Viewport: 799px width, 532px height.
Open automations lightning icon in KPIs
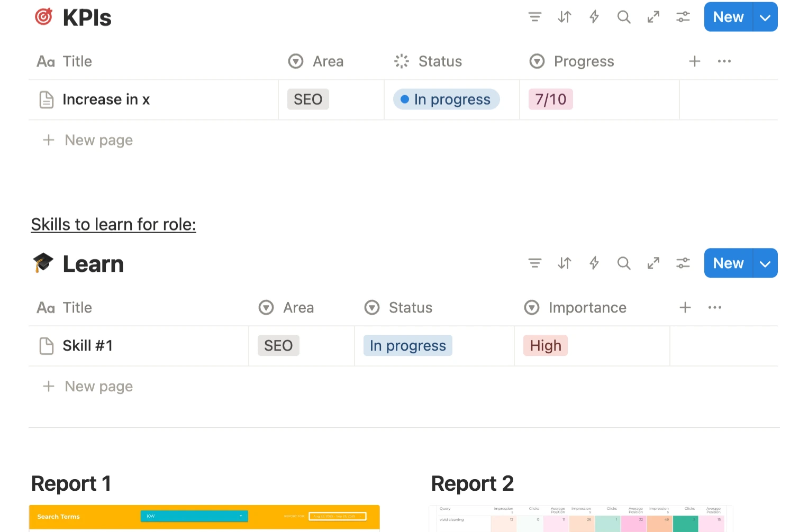tap(594, 17)
